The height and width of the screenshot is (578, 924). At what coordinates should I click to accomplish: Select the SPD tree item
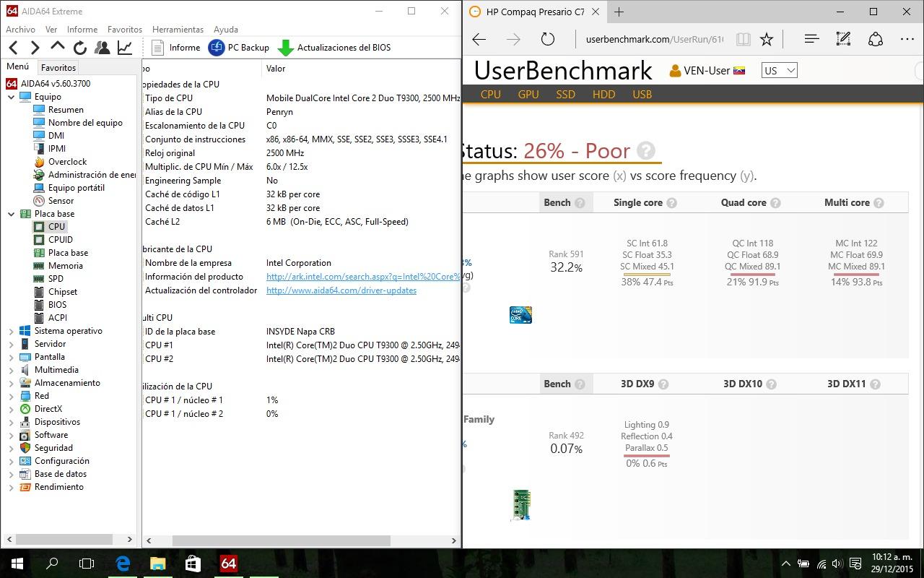tap(56, 279)
